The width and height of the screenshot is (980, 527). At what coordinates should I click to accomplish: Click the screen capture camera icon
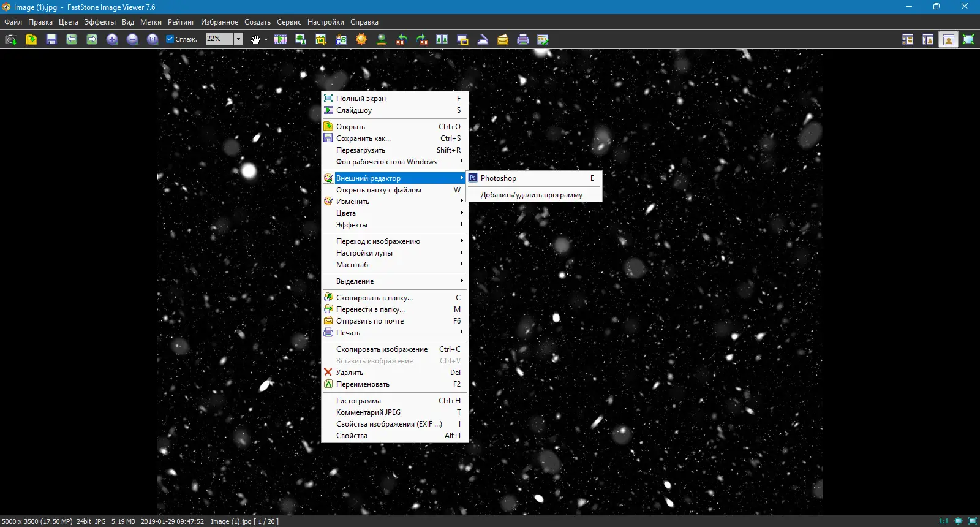11,39
